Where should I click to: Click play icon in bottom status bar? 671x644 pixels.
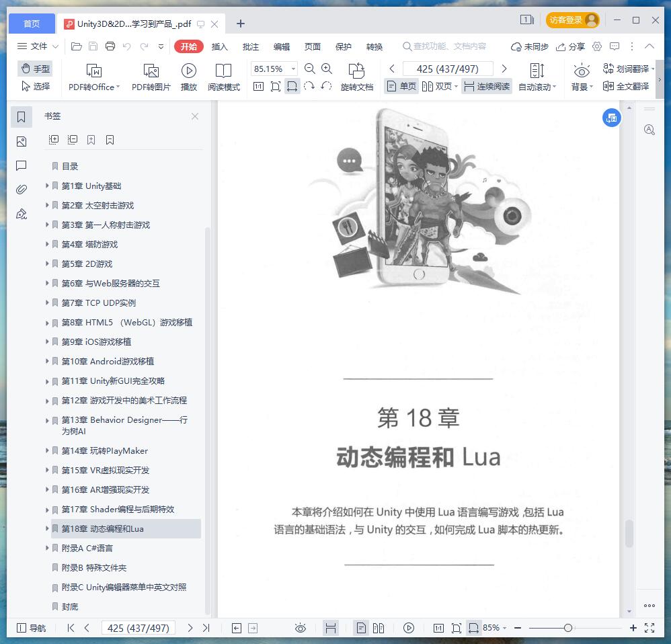[409, 628]
